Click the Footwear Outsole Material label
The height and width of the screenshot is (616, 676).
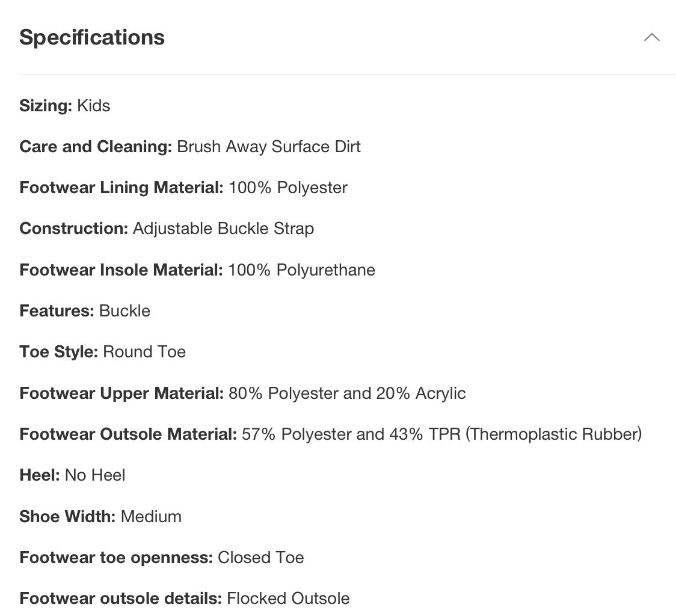[128, 434]
